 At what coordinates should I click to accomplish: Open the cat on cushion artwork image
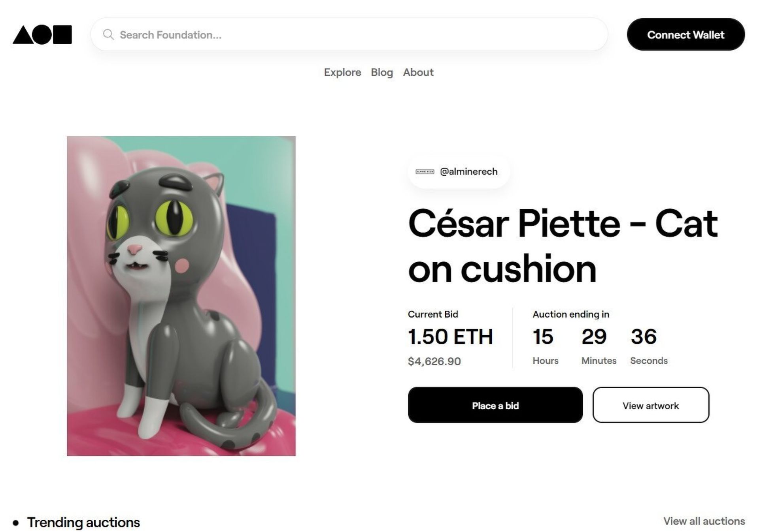pos(181,296)
